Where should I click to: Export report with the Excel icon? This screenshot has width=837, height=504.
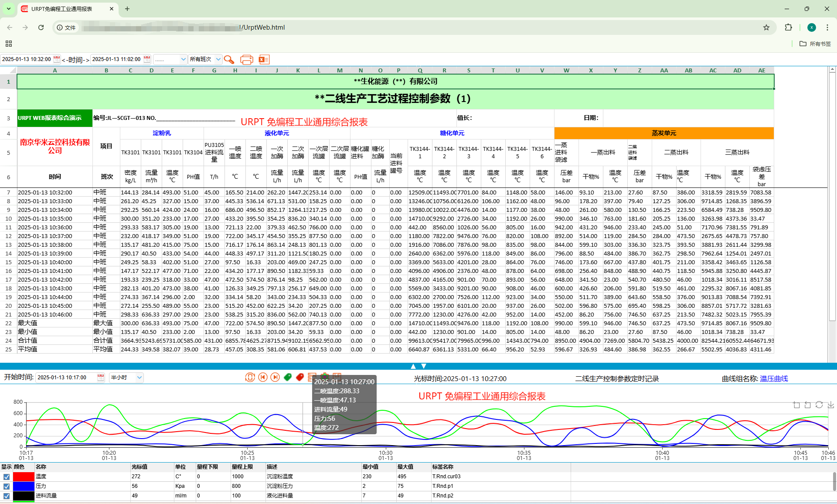point(264,59)
